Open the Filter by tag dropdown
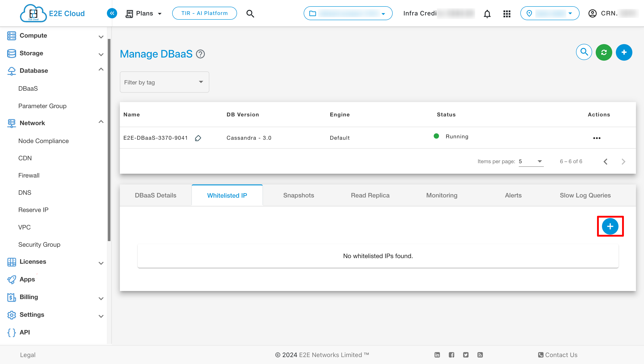644x364 pixels. (x=165, y=82)
